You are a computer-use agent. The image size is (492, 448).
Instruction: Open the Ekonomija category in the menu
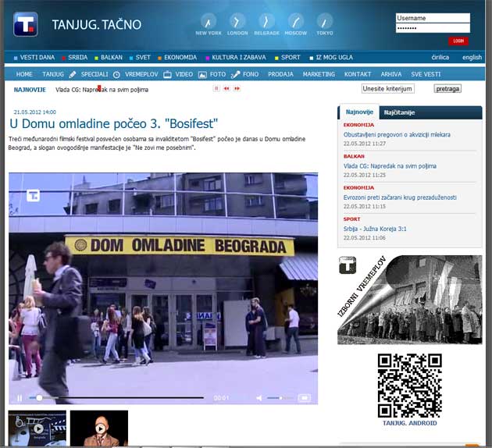pos(178,57)
